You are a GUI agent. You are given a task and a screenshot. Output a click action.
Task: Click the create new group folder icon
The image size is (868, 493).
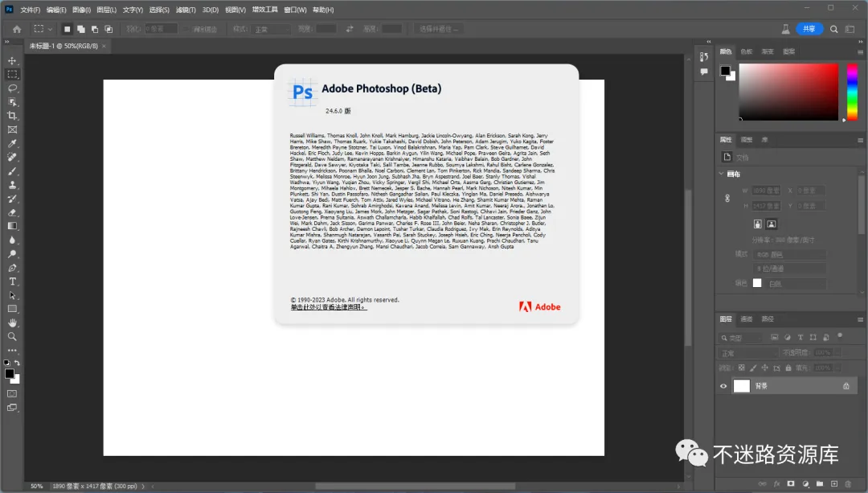click(x=819, y=483)
